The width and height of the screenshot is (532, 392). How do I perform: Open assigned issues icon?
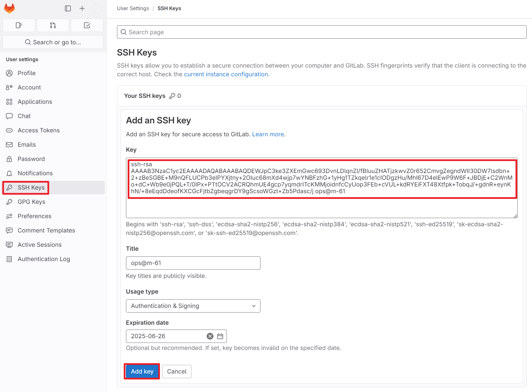19,25
